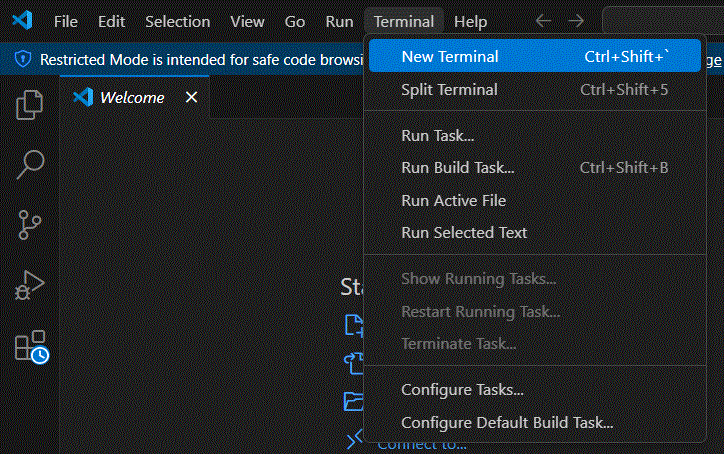Open the Search view icon

pos(30,165)
